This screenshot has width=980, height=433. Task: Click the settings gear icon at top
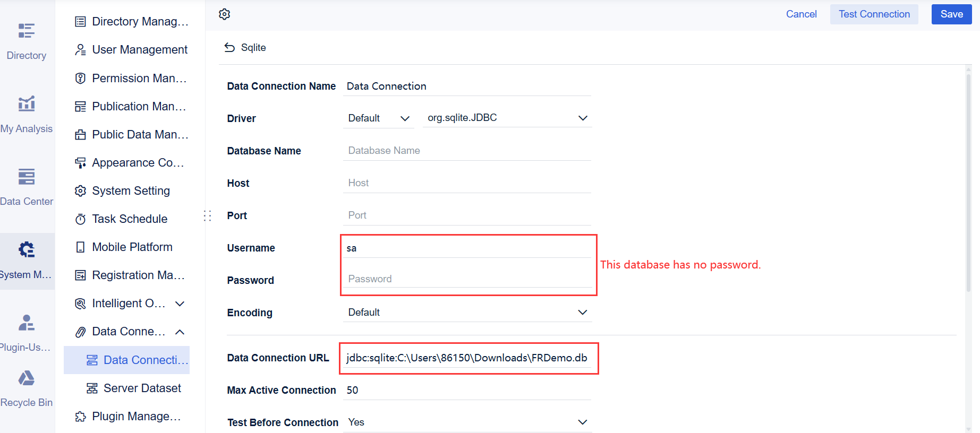[x=224, y=14]
